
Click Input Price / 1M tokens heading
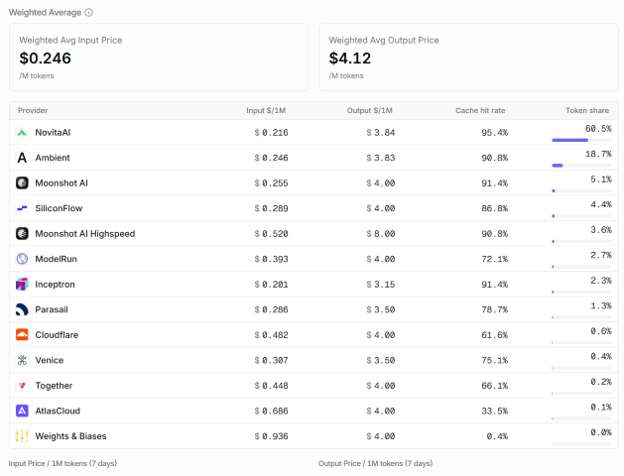click(62, 463)
